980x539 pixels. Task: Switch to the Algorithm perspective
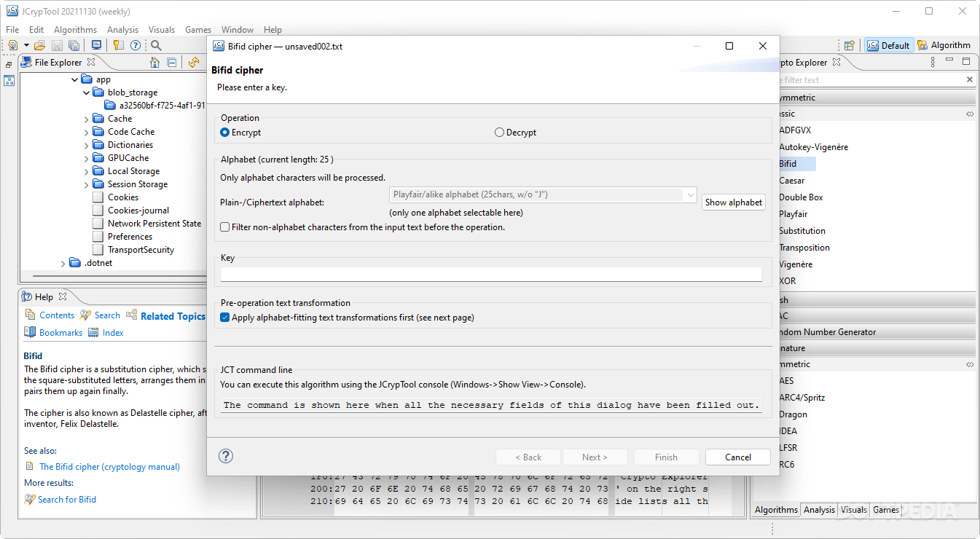pyautogui.click(x=944, y=45)
